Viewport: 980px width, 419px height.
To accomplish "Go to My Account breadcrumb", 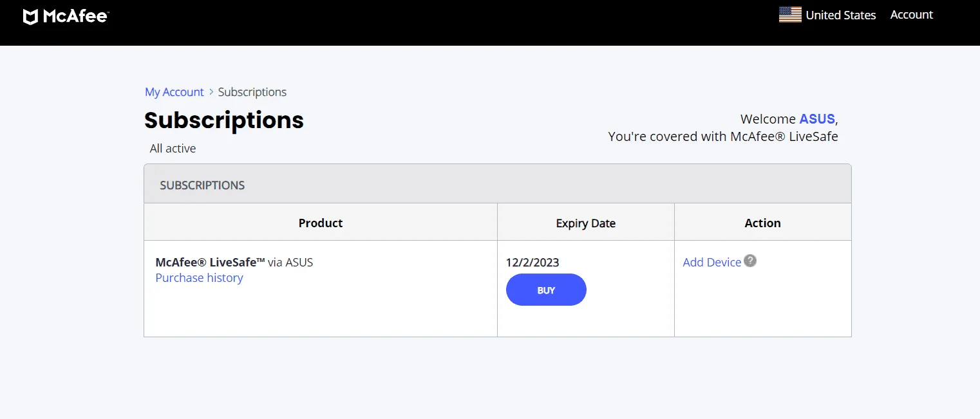I will [174, 92].
